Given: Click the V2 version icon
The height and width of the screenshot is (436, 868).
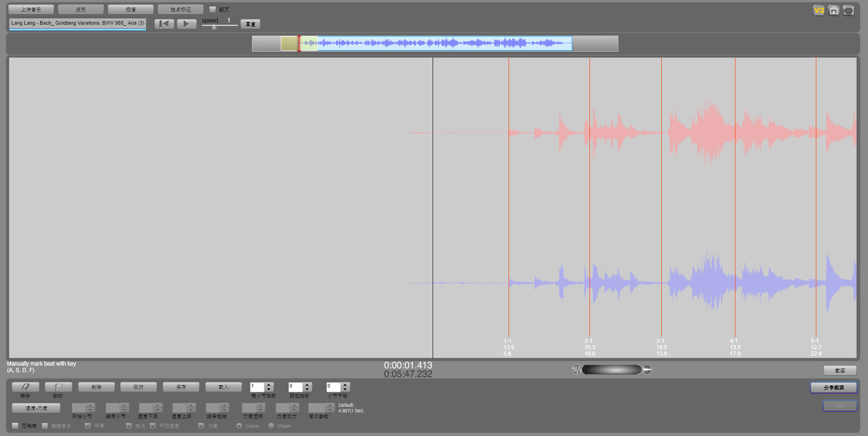Looking at the screenshot, I should (819, 11).
